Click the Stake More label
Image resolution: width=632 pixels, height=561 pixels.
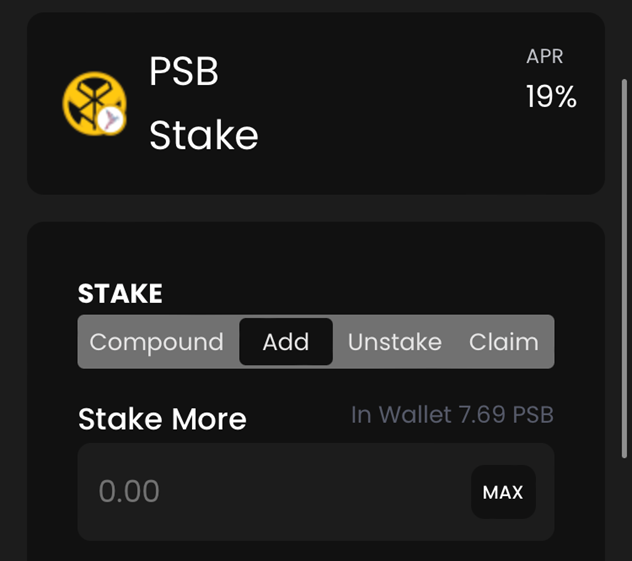tap(162, 419)
